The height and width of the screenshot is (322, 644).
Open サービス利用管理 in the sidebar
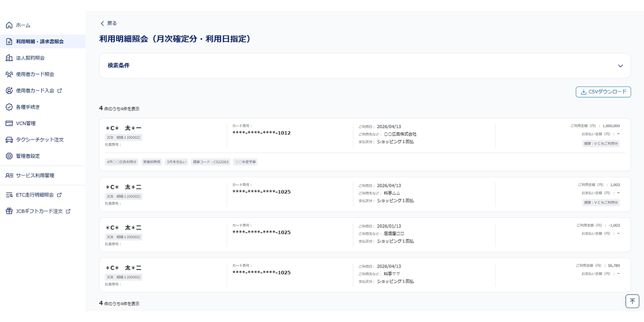(x=35, y=175)
